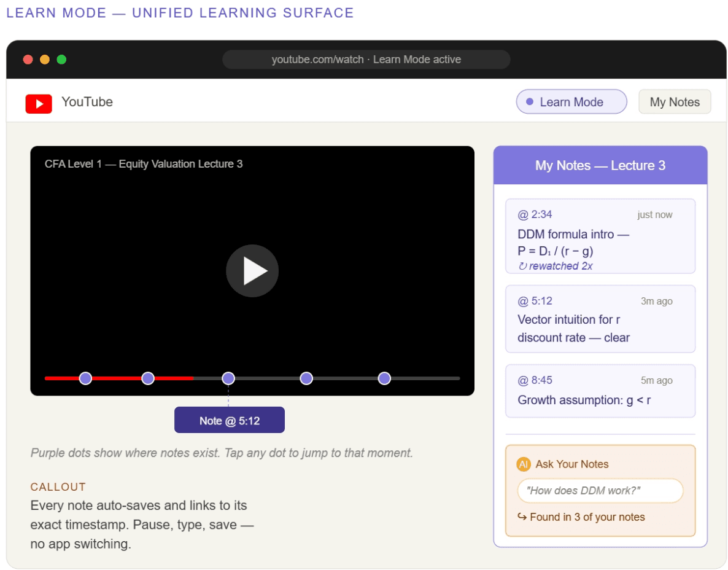This screenshot has height=570, width=728.
Task: Open the @ 2:34 DDM formula intro note
Action: 600,236
